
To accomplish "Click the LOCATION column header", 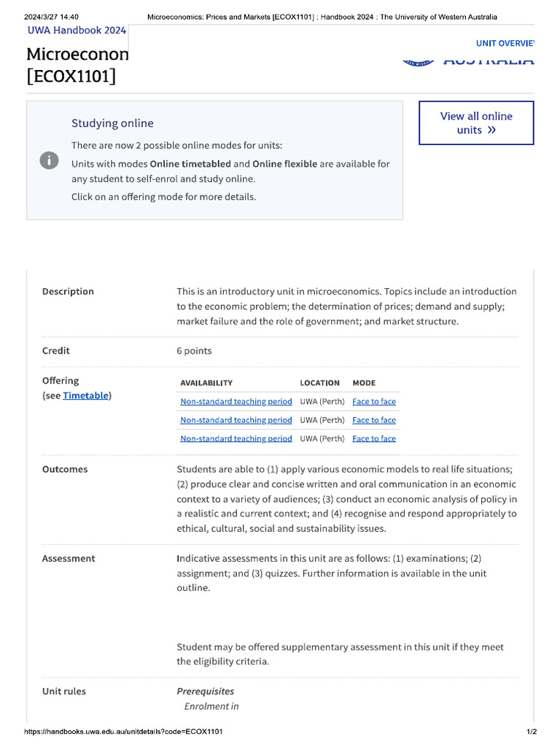I will [319, 383].
